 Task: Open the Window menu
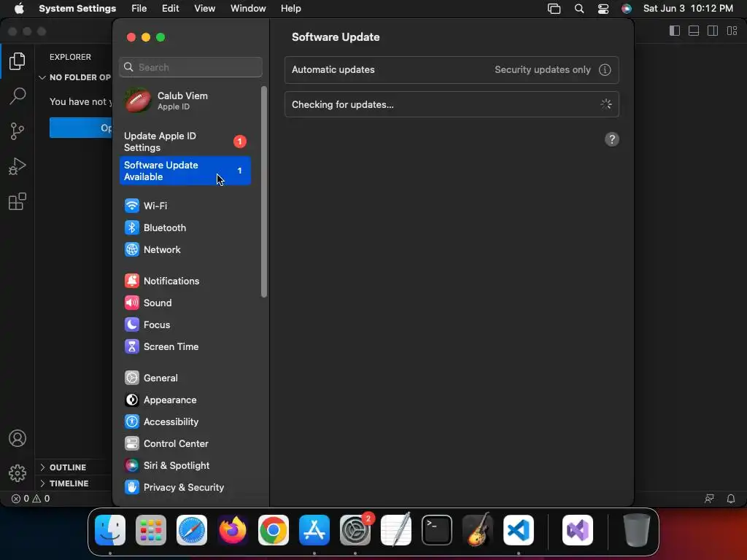pyautogui.click(x=248, y=9)
